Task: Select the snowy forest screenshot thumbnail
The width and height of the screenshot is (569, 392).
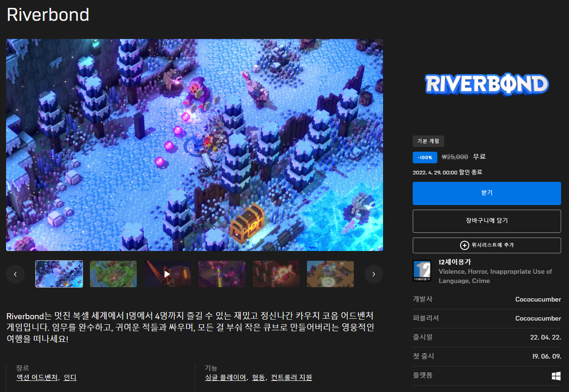Action: click(59, 274)
